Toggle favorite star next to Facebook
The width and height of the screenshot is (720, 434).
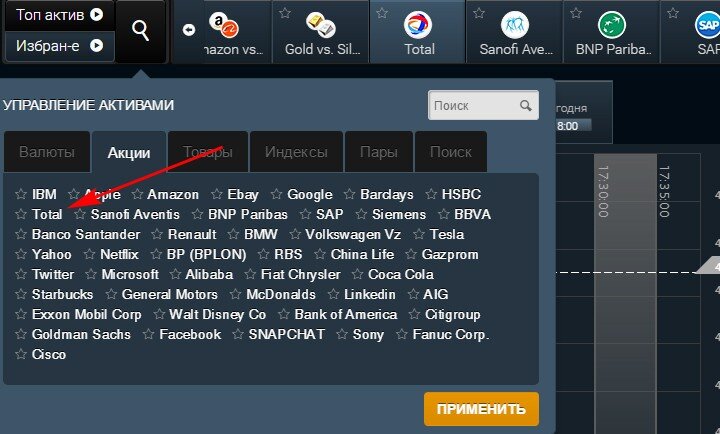pyautogui.click(x=148, y=334)
